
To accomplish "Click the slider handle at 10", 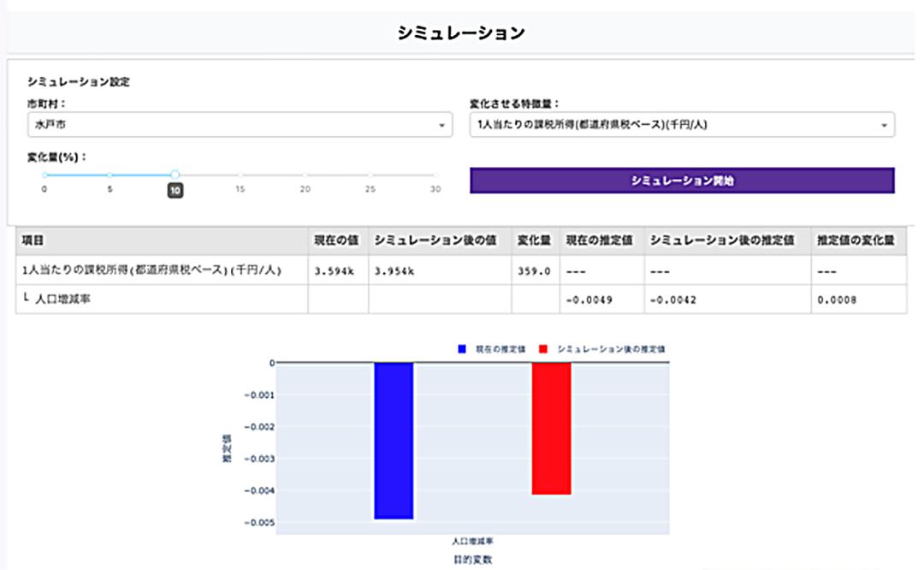I will [x=175, y=175].
